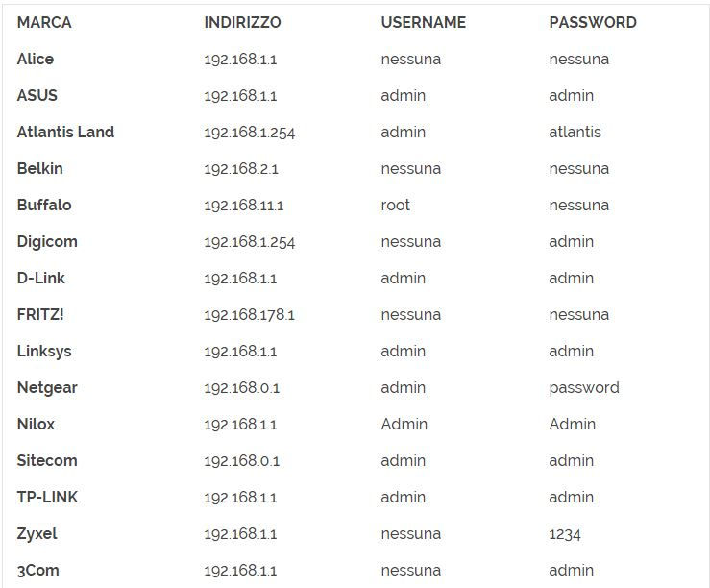710x588 pixels.
Task: Click the INDIRIZZO column header
Action: (242, 22)
